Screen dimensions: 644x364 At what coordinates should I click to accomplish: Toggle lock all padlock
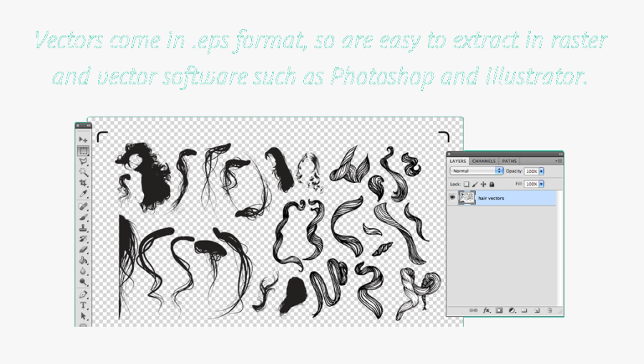click(492, 185)
